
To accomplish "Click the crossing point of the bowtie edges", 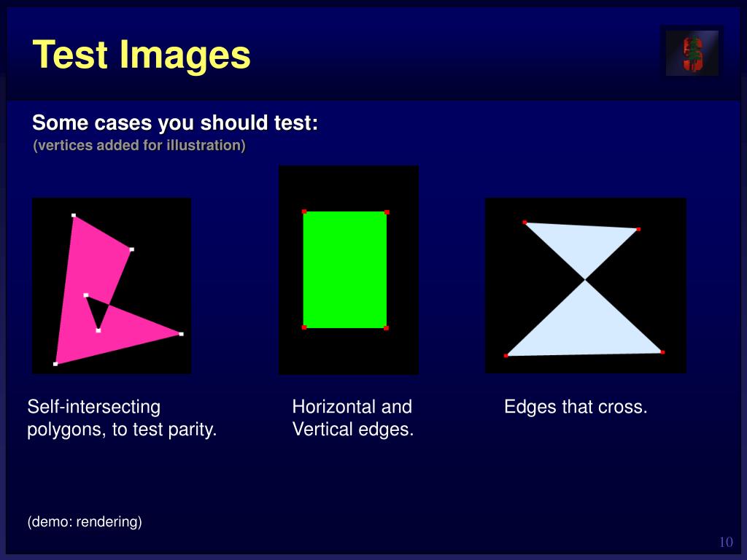I will click(584, 280).
